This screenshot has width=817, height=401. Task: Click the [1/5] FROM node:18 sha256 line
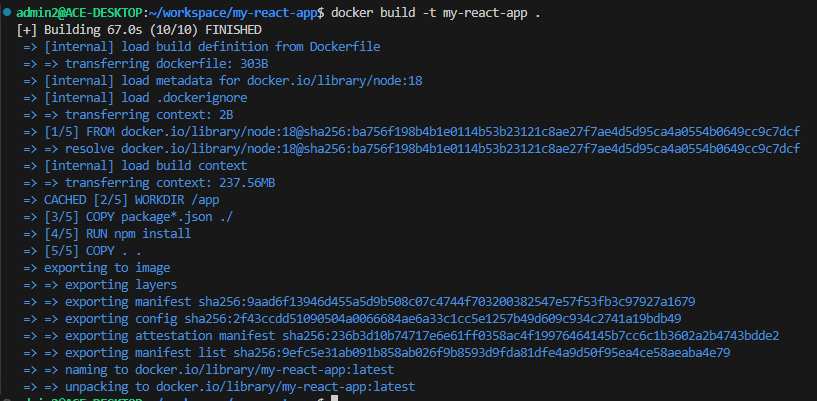[412, 132]
